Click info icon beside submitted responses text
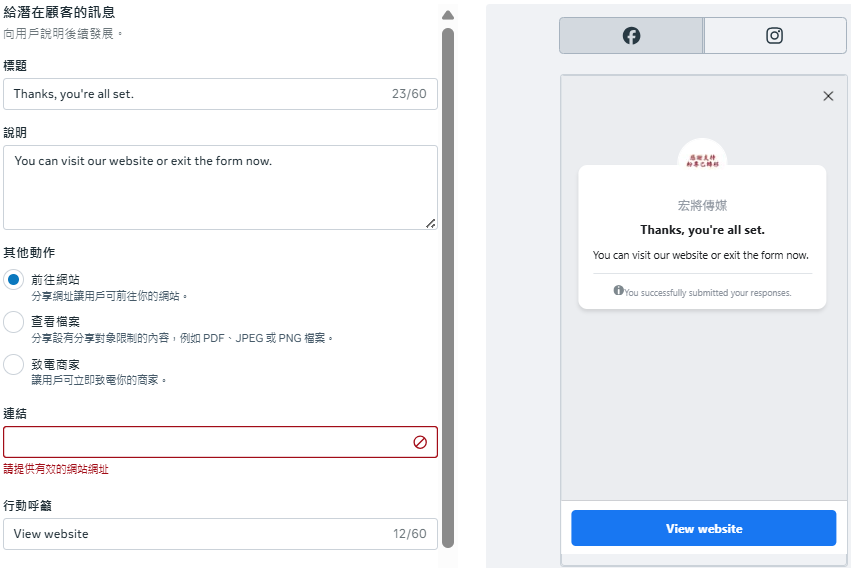This screenshot has width=851, height=568. click(618, 291)
